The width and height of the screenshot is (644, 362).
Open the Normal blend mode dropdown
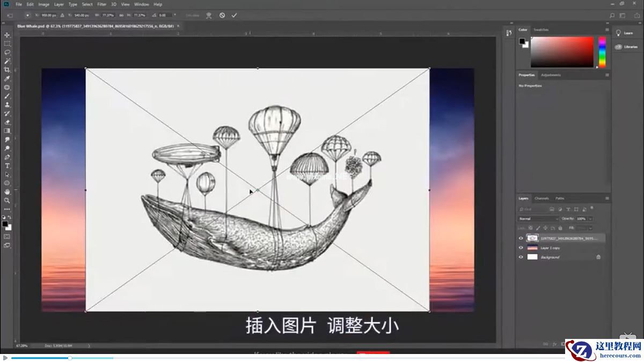[536, 219]
